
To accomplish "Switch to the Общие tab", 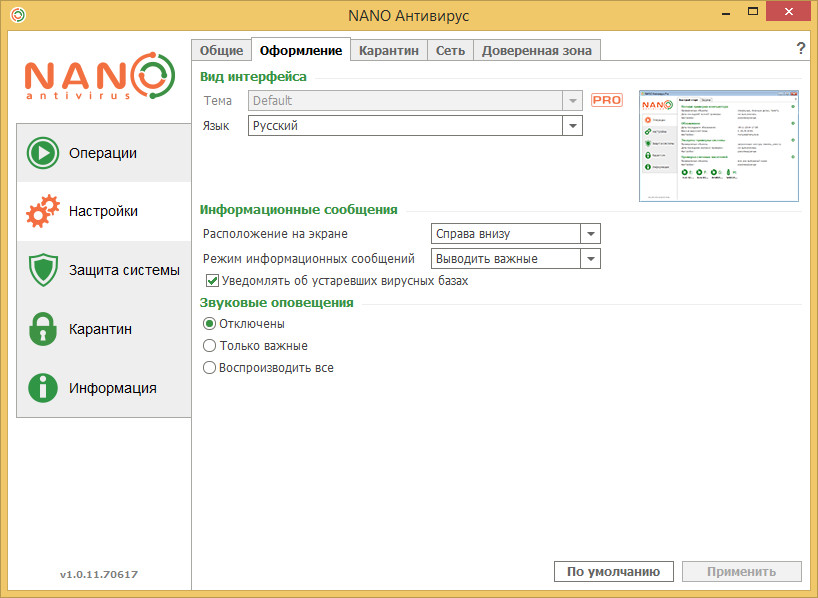I will [222, 51].
